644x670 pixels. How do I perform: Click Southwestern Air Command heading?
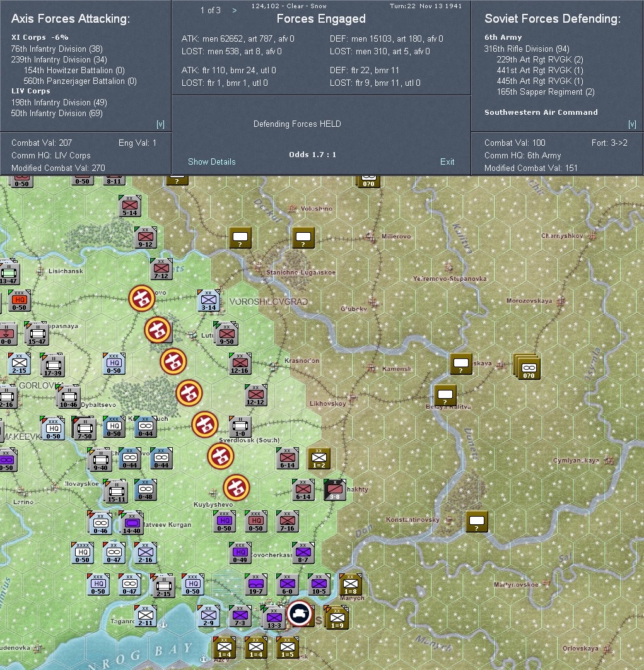tap(541, 112)
